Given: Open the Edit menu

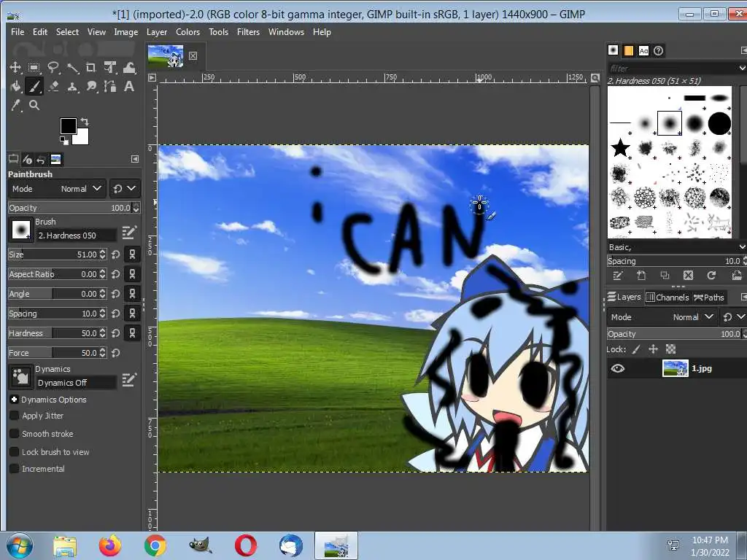Looking at the screenshot, I should [x=40, y=32].
